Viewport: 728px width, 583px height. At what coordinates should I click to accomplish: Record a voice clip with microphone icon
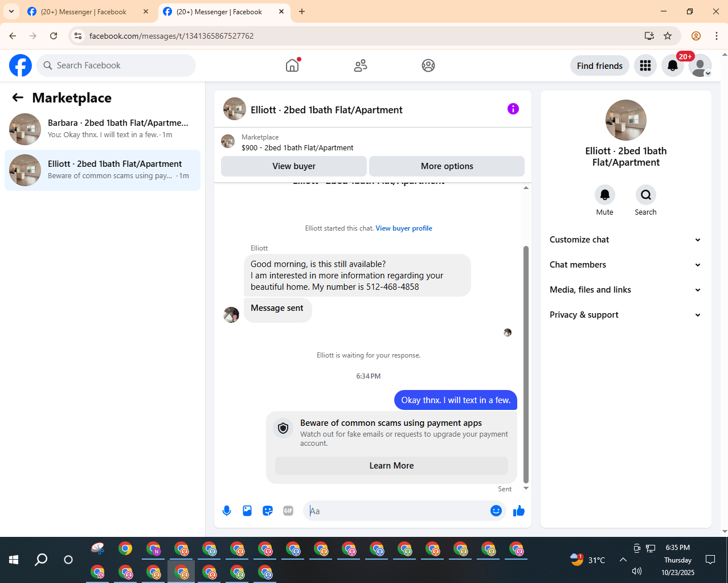(x=227, y=511)
